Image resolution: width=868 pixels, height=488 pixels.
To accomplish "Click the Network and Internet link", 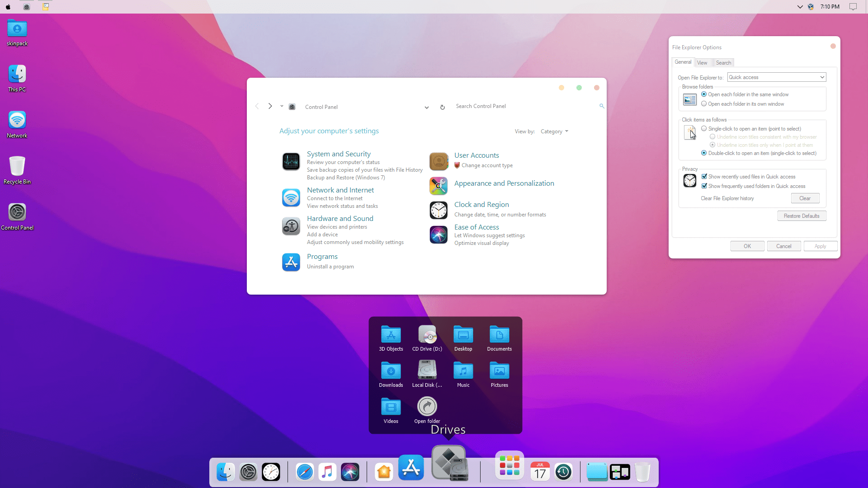I will [340, 189].
